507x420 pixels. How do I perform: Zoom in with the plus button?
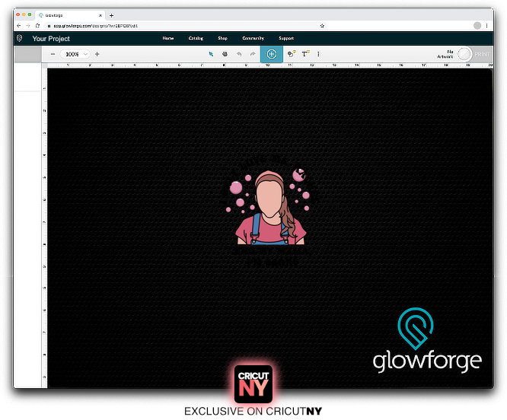pos(97,54)
